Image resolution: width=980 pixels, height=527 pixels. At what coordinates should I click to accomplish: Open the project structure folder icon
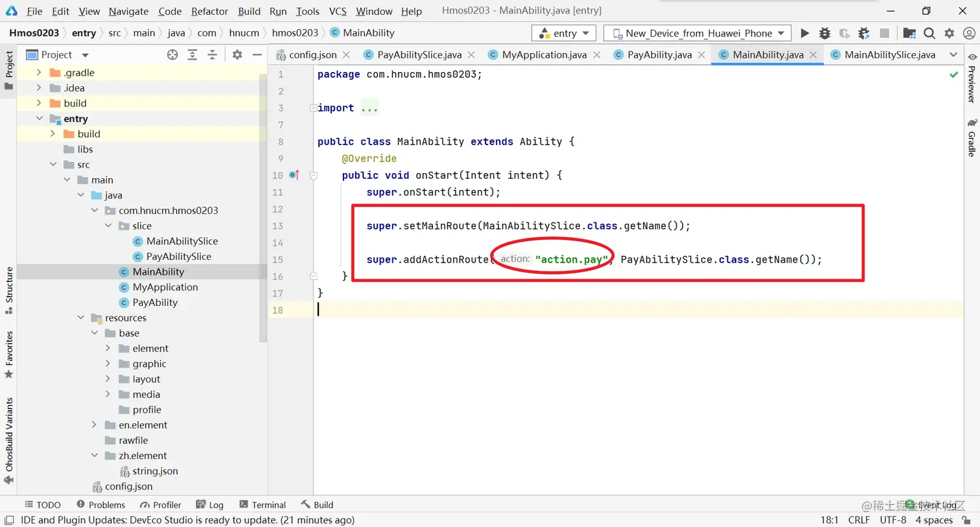909,33
